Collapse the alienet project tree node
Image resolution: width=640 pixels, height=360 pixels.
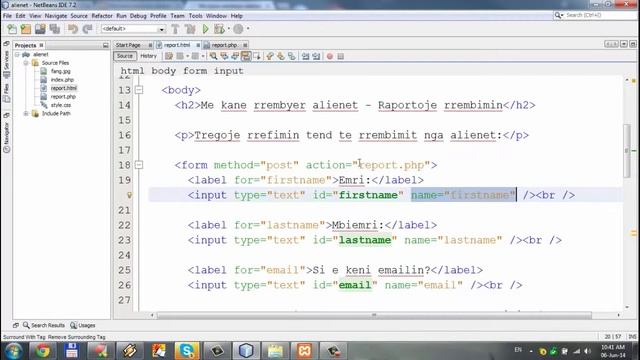click(17, 54)
